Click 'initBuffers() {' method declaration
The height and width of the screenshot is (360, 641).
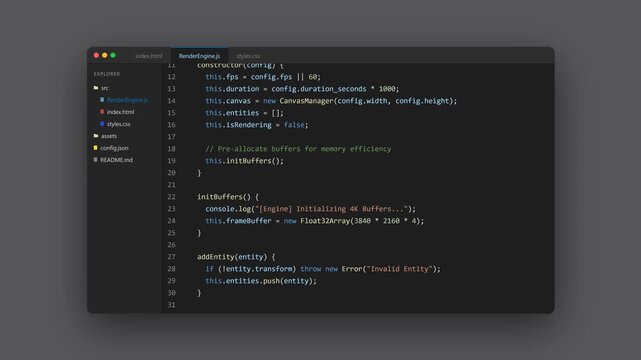(x=228, y=197)
